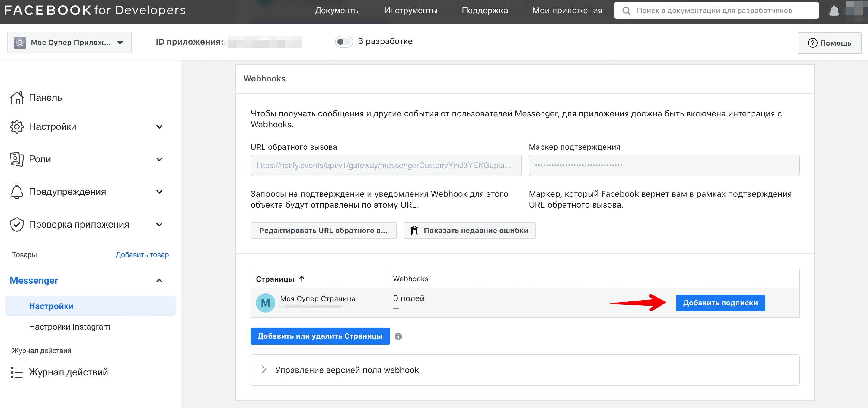
Task: Click the Facebook for Developers logo
Action: pos(95,10)
